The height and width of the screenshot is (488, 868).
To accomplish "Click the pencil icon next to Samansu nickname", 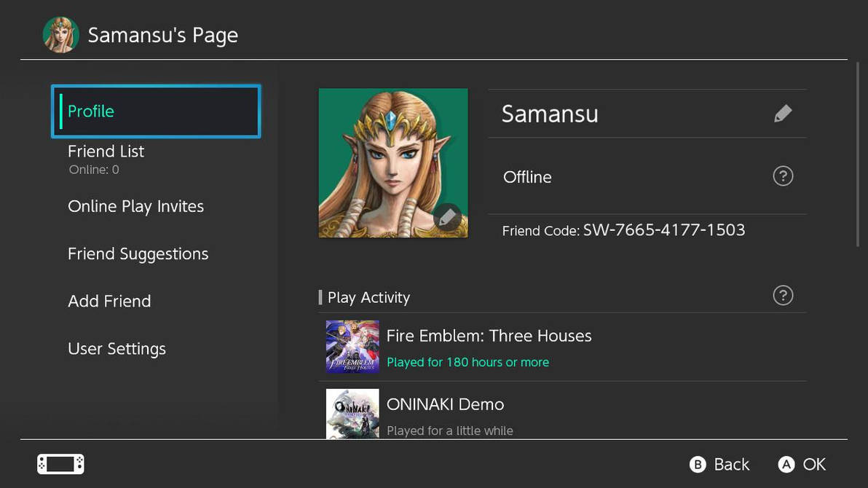I will click(783, 114).
